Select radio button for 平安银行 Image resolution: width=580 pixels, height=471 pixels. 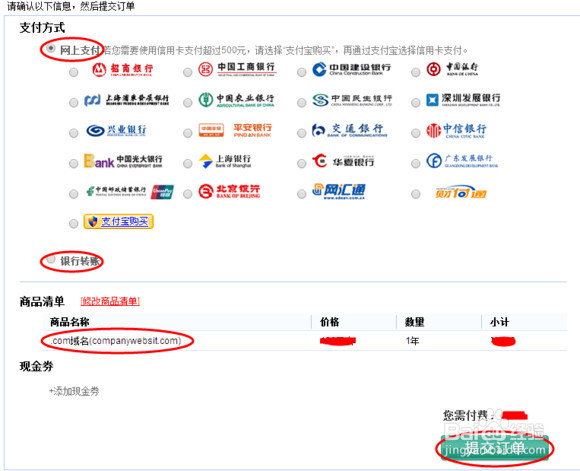(x=188, y=132)
